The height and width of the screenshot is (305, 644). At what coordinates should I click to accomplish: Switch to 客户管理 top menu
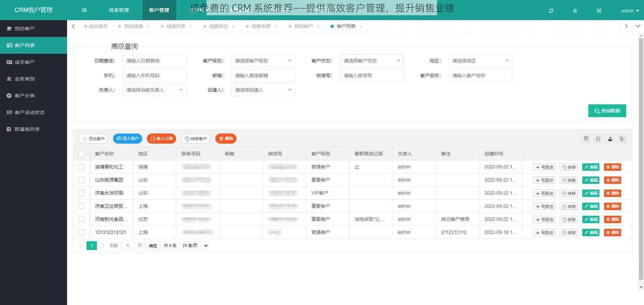(x=159, y=10)
